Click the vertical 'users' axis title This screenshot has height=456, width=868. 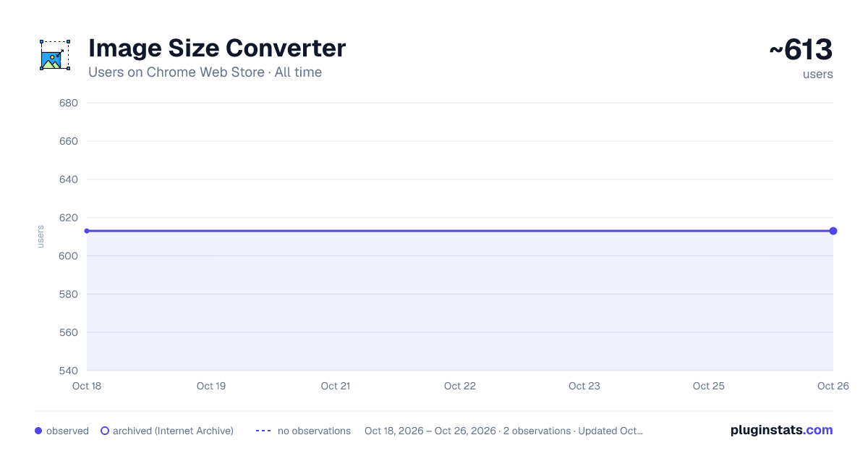tap(41, 237)
